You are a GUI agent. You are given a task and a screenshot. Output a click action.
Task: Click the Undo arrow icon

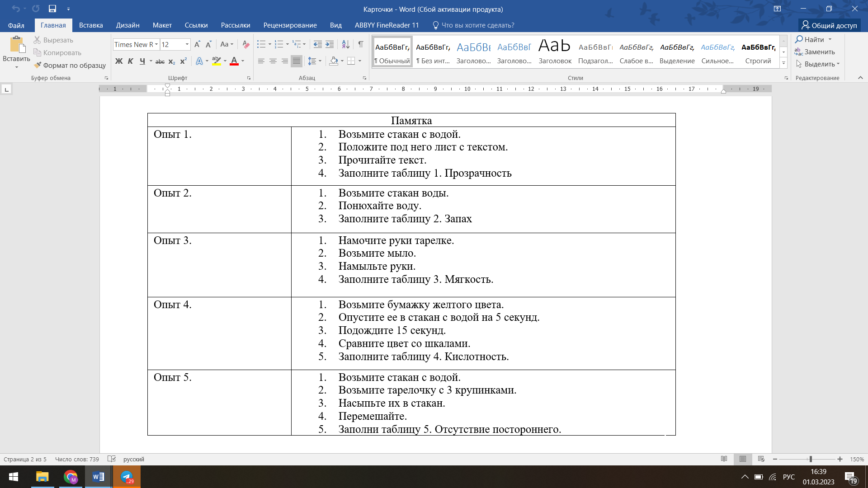[x=15, y=9]
